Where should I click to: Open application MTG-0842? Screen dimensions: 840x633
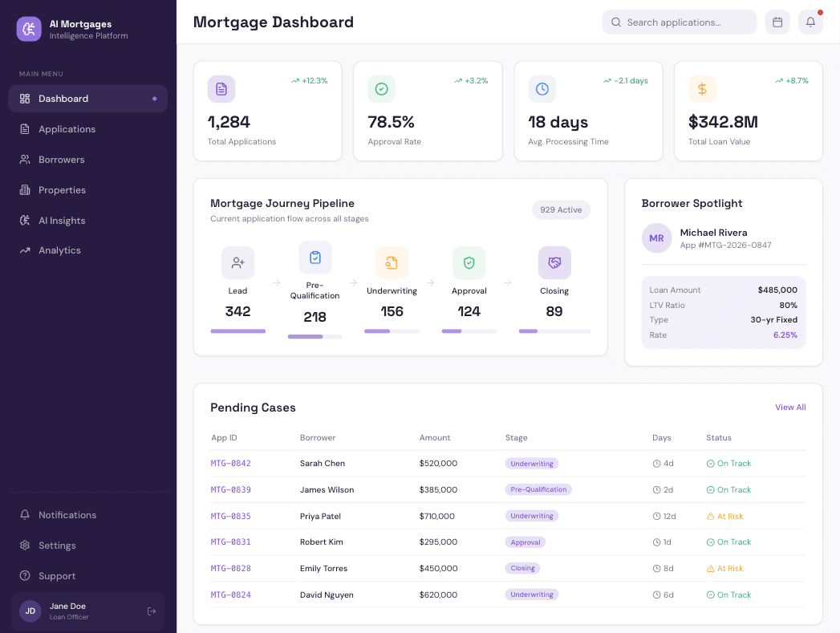pos(230,463)
